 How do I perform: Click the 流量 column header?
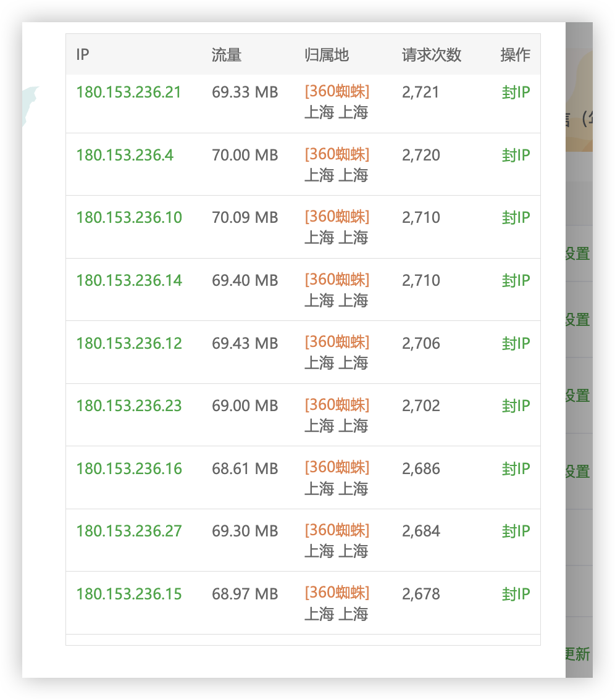(x=227, y=55)
